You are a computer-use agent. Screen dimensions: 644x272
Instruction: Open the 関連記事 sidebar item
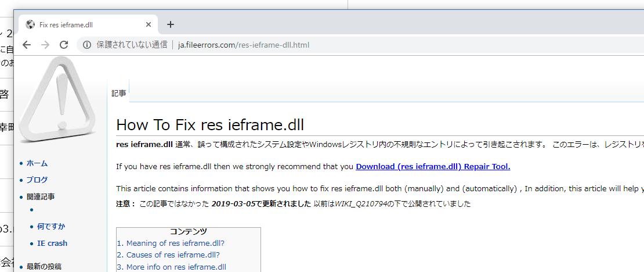(41, 196)
